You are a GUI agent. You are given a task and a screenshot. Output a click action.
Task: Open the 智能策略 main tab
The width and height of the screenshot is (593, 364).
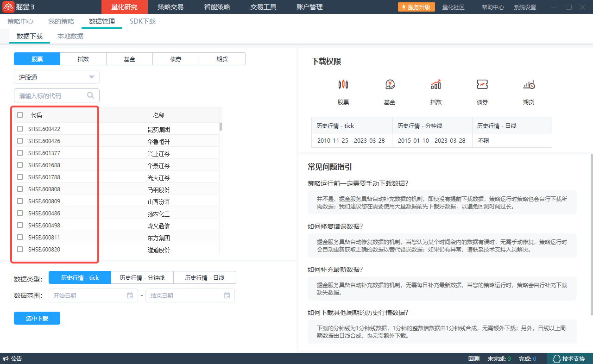217,7
